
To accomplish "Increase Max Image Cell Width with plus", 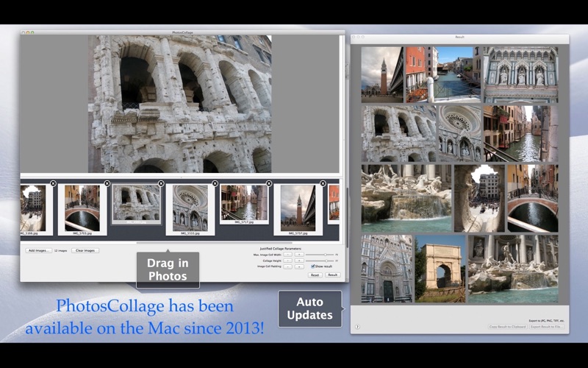I will pyautogui.click(x=299, y=255).
